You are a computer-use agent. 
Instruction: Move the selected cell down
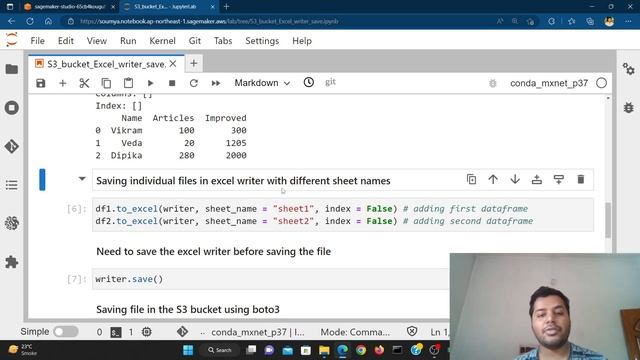(x=515, y=179)
